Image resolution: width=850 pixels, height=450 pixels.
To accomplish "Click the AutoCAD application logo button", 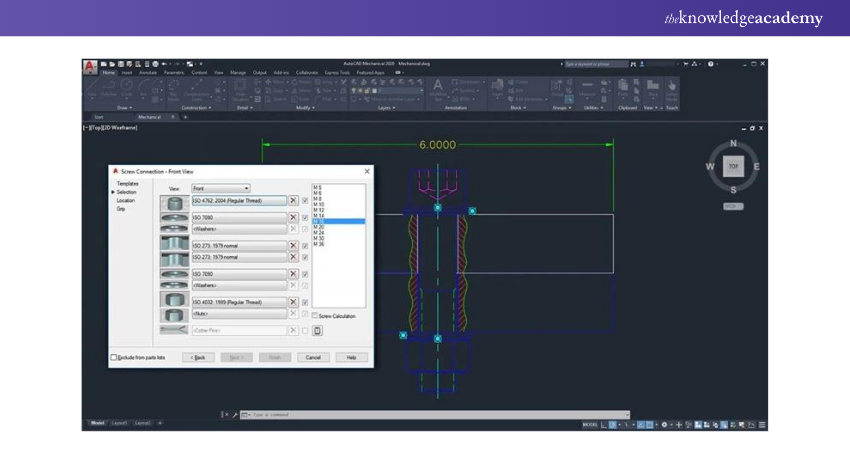I will (90, 67).
